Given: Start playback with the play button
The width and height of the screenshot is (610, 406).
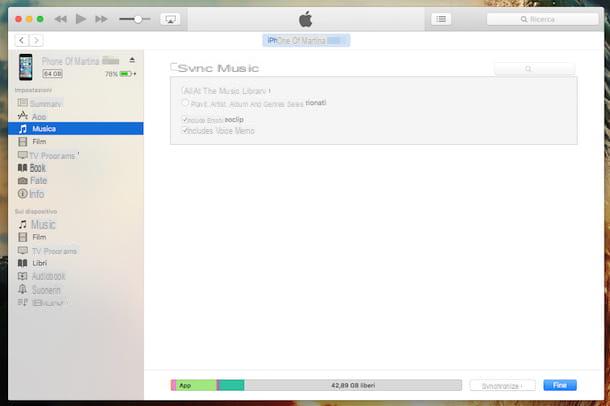Looking at the screenshot, I should 81,19.
